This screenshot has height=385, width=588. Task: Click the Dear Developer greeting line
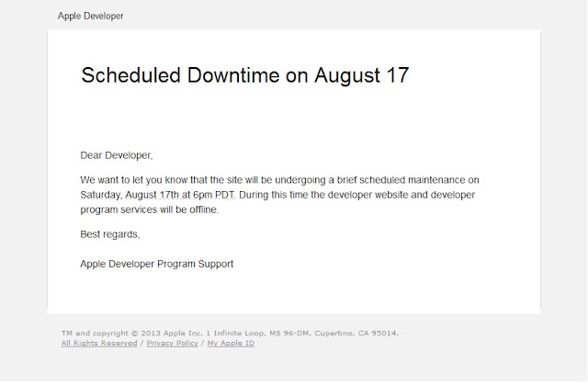pos(117,155)
